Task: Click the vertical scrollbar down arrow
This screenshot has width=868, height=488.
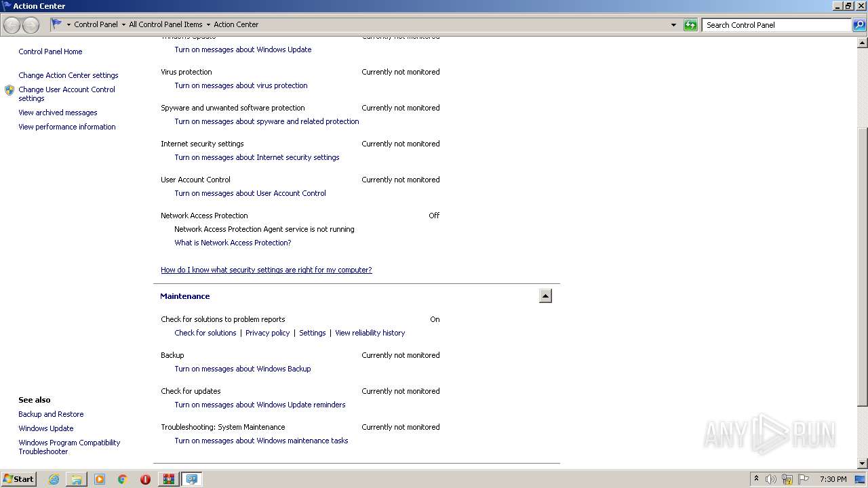Action: [863, 464]
